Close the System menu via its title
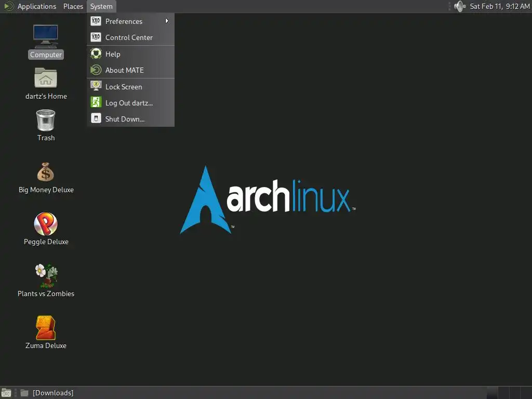Screen dimensions: 532x399 tap(101, 6)
